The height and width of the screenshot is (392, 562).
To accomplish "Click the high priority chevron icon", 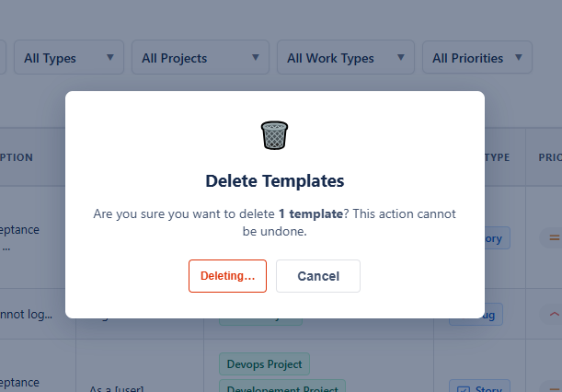I will [555, 314].
